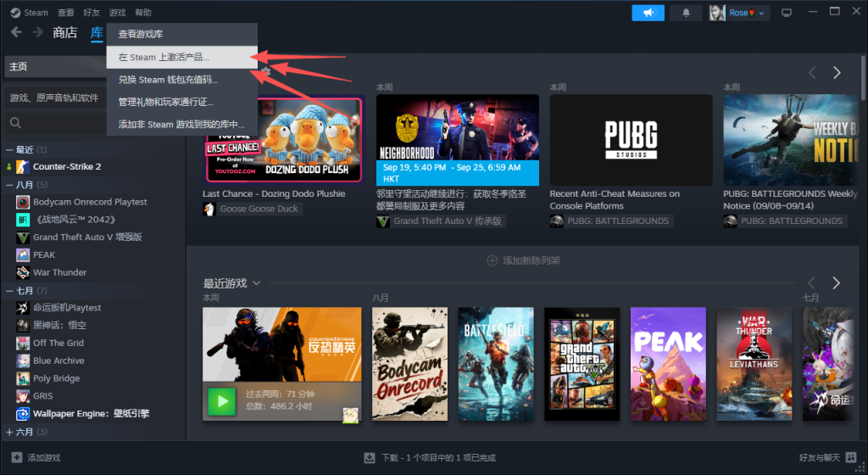
Task: Click 添加新陈列架 to add a shelf
Action: (523, 260)
